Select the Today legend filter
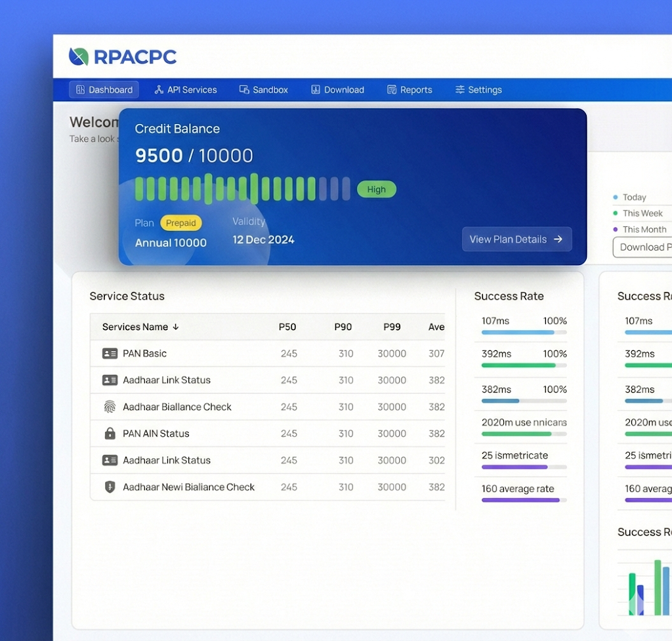 tap(634, 197)
